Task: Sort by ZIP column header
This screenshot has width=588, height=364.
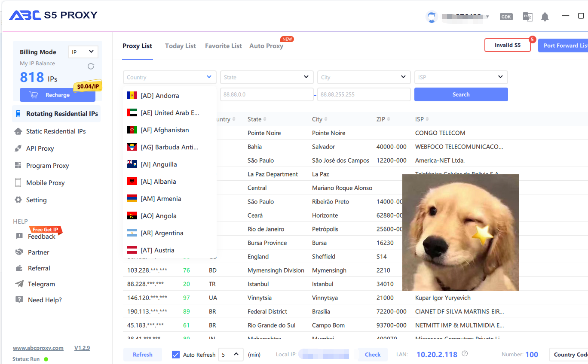Action: [383, 119]
